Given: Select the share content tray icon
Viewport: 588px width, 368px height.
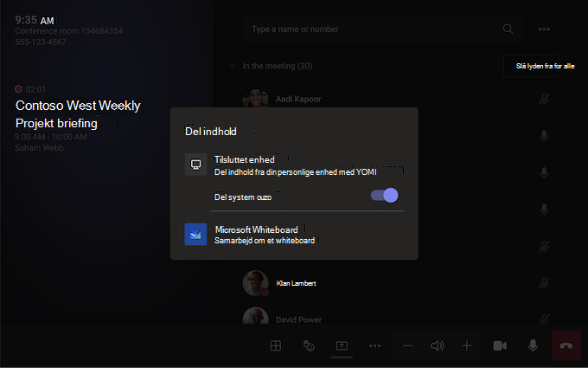Looking at the screenshot, I should click(342, 345).
